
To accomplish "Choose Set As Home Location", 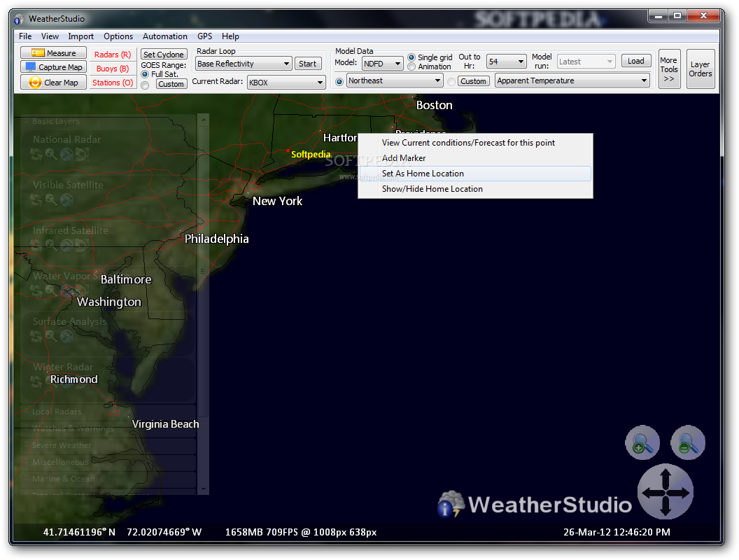I will click(475, 174).
